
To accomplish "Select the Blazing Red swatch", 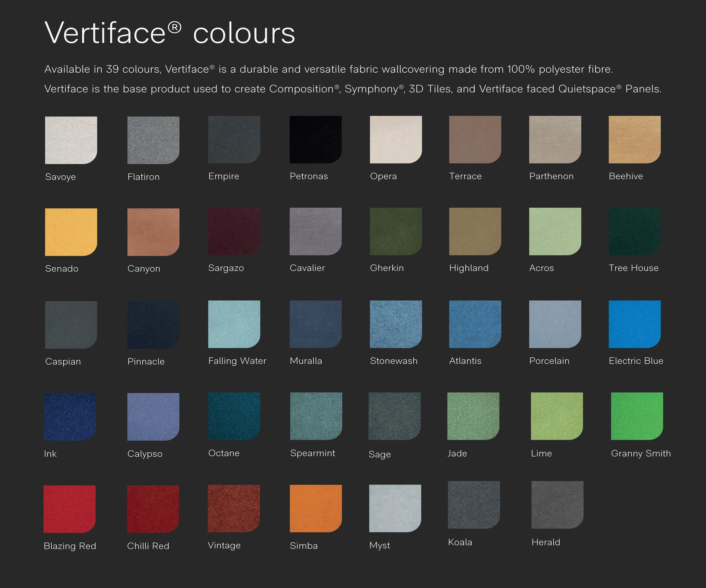I will (70, 509).
